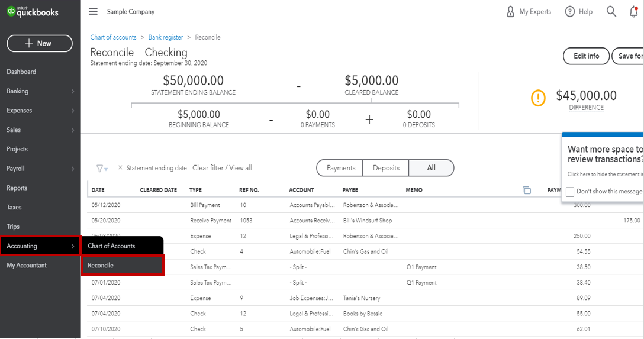Expand the Sales sidebar submenu

click(73, 130)
